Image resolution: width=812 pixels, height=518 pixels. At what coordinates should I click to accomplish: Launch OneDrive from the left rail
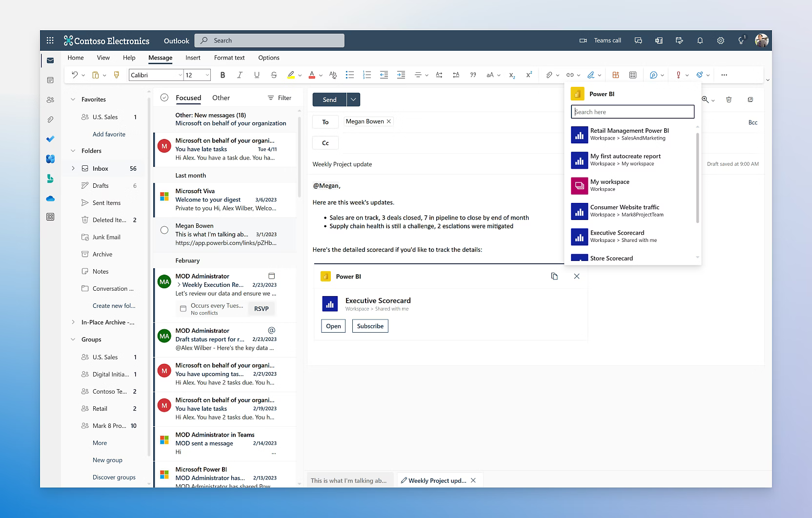tap(50, 199)
